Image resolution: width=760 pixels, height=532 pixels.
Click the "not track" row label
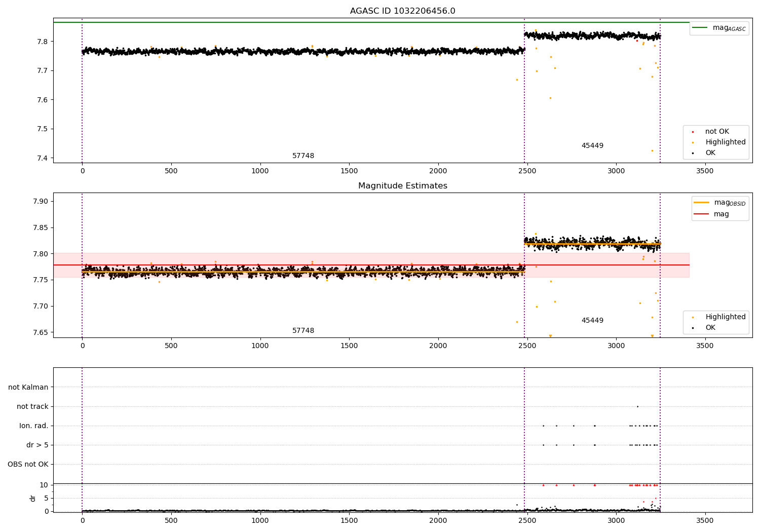32,406
